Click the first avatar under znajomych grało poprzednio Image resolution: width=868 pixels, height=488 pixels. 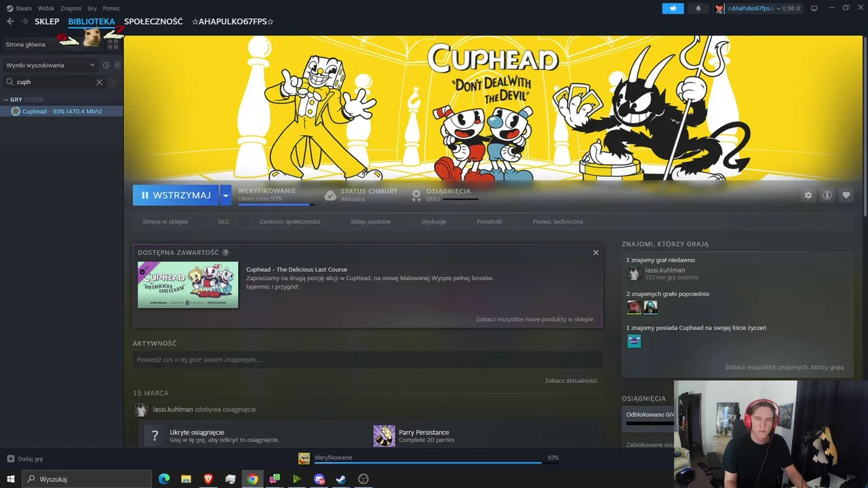point(634,308)
